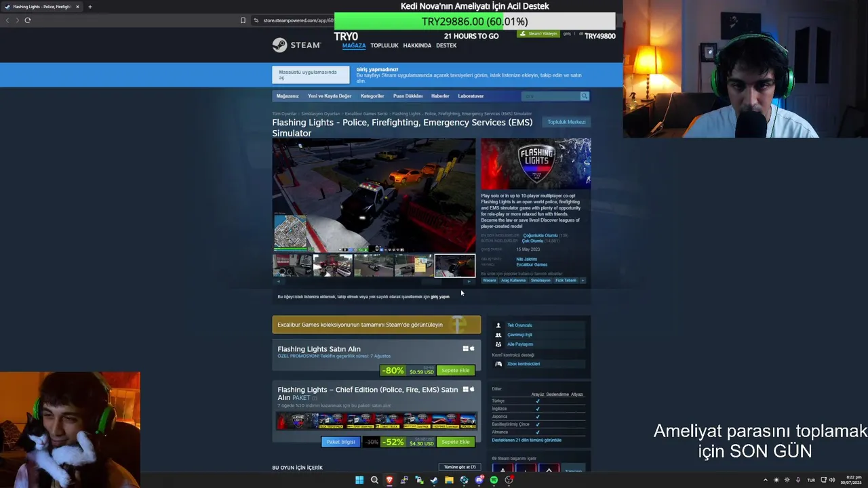Click the store search magnifier icon
The width and height of the screenshot is (868, 488).
[585, 96]
